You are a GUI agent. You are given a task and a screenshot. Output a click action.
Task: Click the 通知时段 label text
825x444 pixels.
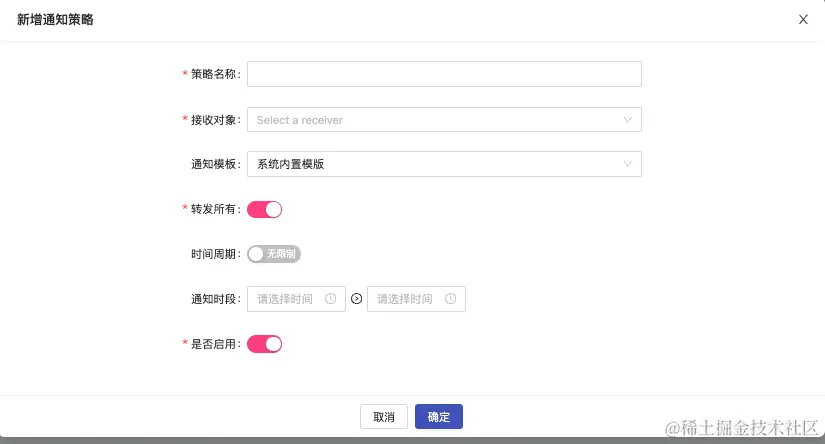(x=213, y=299)
